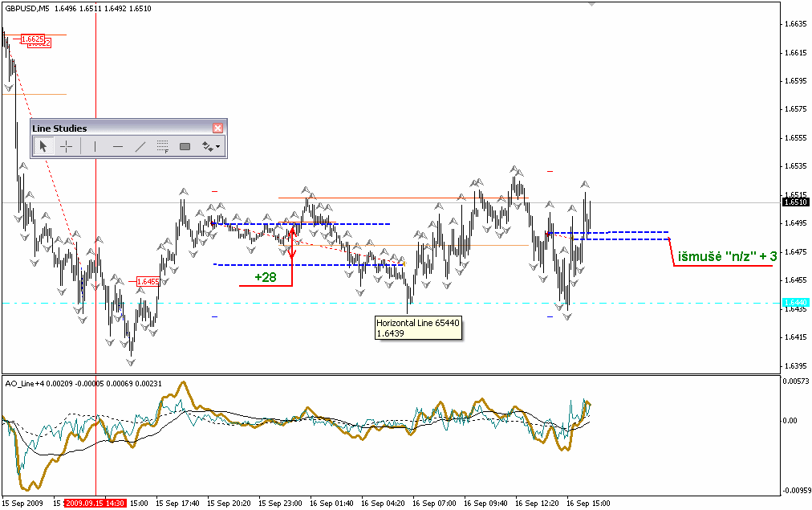Screen dimensions: 812x510
Task: Pick the vertical line drawing tool
Action: pyautogui.click(x=95, y=146)
